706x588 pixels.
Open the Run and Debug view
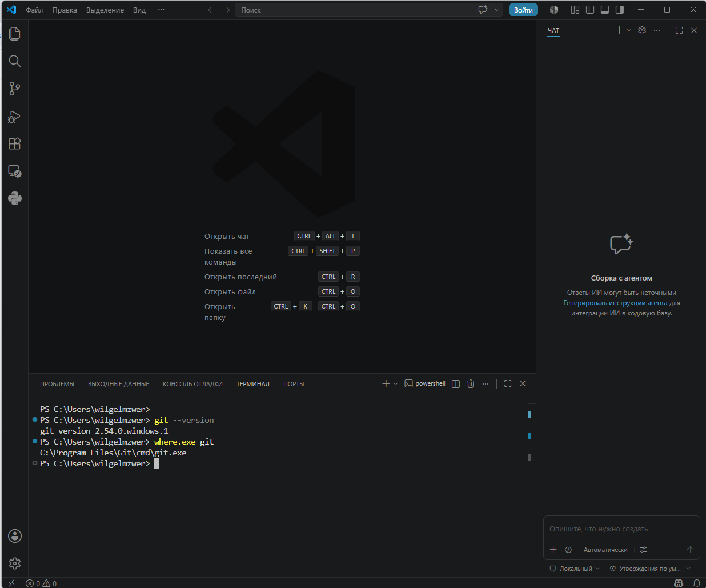tap(15, 117)
